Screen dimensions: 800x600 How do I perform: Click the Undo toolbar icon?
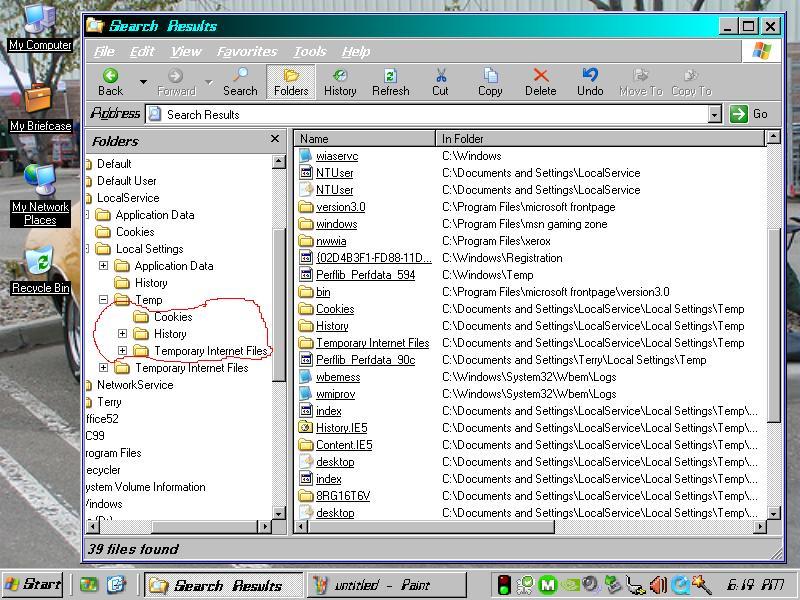tap(590, 76)
